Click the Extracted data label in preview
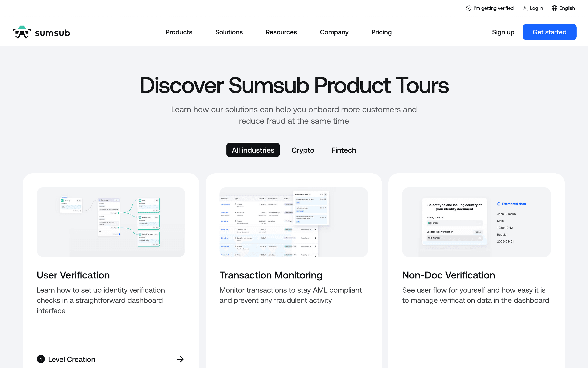Image resolution: width=588 pixels, height=368 pixels. click(511, 204)
